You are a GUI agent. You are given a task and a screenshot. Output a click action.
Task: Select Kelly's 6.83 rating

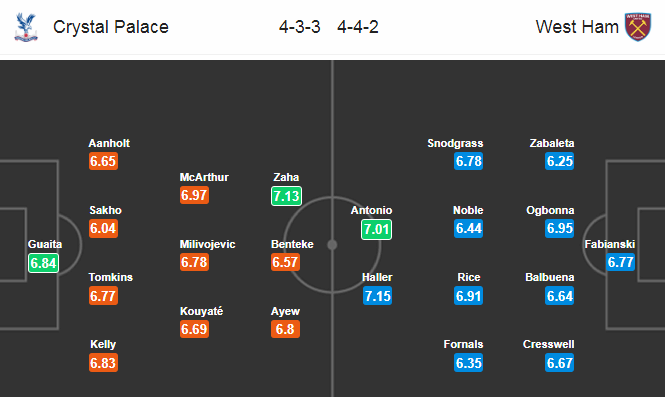click(103, 363)
